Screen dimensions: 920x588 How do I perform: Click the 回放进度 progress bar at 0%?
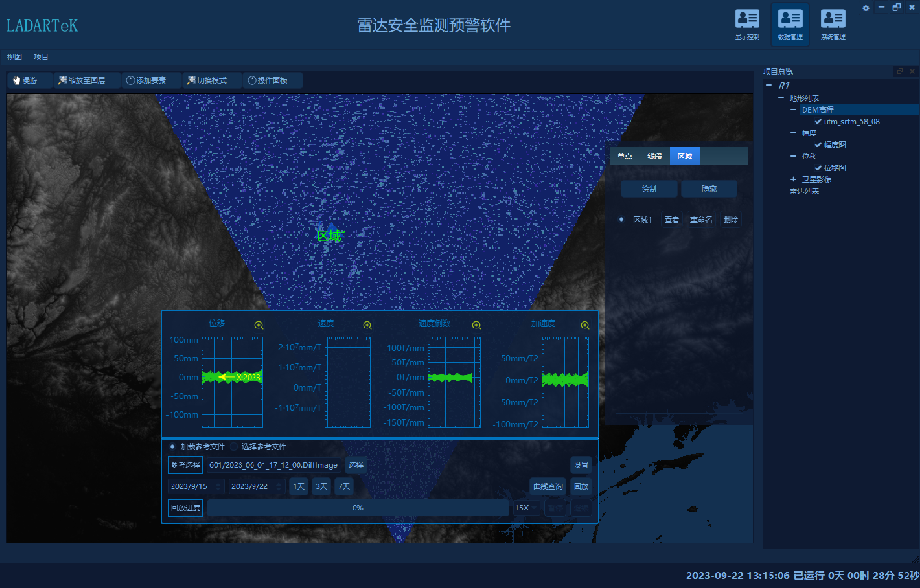[x=358, y=508]
